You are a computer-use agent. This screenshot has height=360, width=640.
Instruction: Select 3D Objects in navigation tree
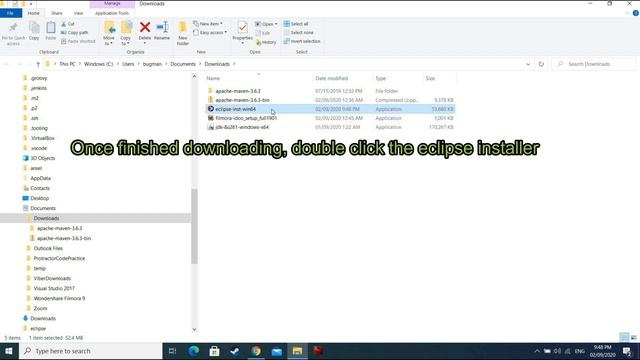(x=42, y=158)
